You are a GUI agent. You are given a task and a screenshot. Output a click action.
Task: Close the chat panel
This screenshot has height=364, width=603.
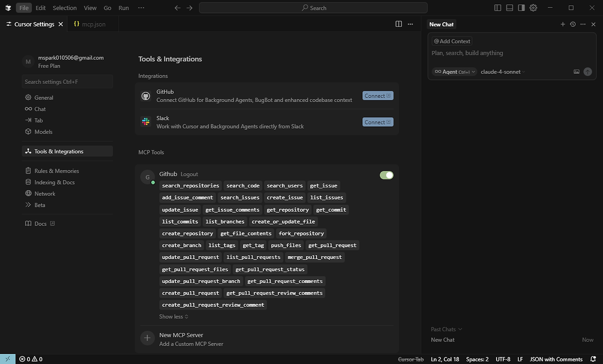click(x=594, y=24)
